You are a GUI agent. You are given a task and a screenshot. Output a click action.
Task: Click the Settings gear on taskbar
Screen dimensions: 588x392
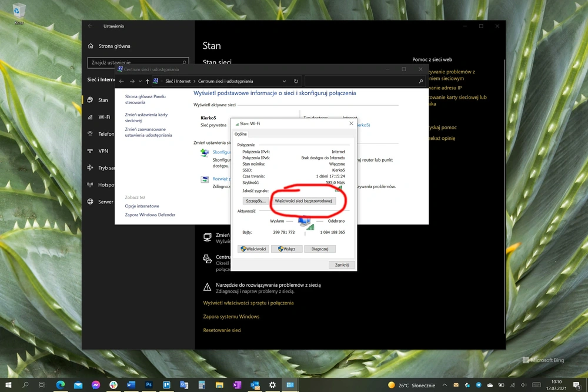pos(272,385)
